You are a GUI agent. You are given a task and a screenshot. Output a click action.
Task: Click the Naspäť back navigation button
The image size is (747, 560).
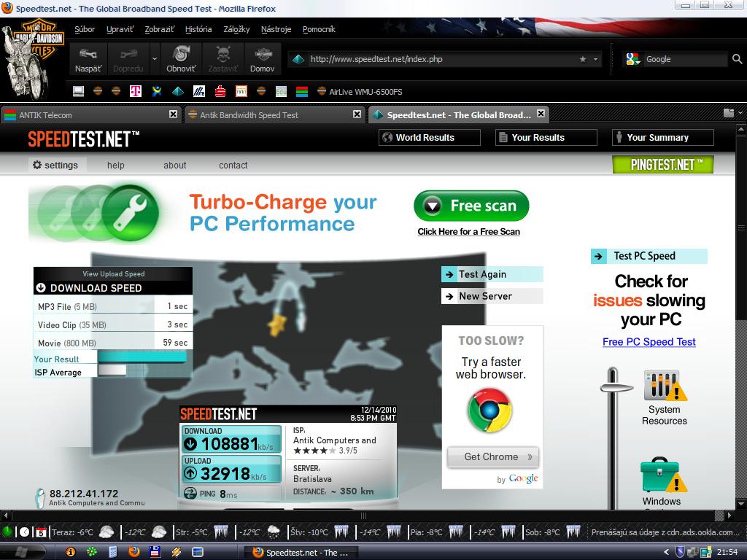88,59
